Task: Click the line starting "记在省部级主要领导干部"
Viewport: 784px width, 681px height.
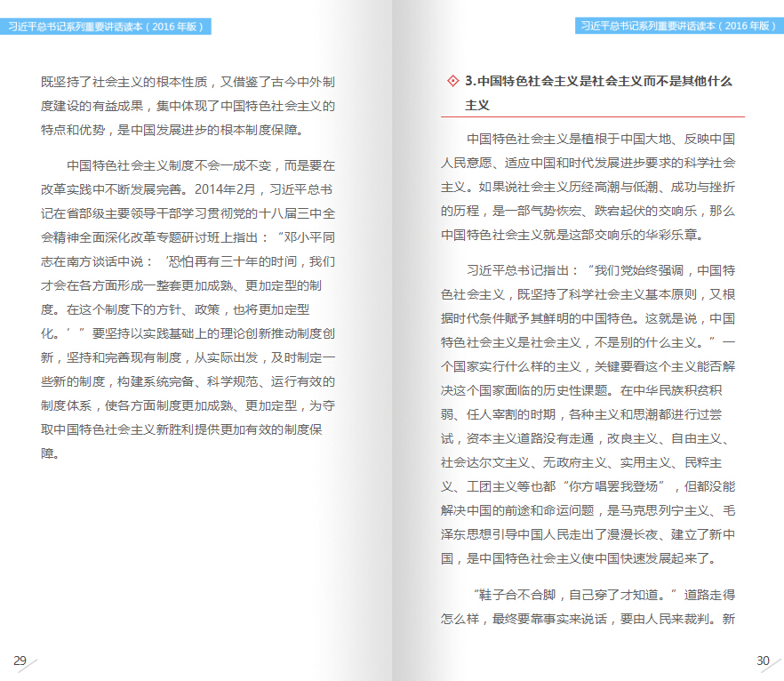Action: pos(188,213)
